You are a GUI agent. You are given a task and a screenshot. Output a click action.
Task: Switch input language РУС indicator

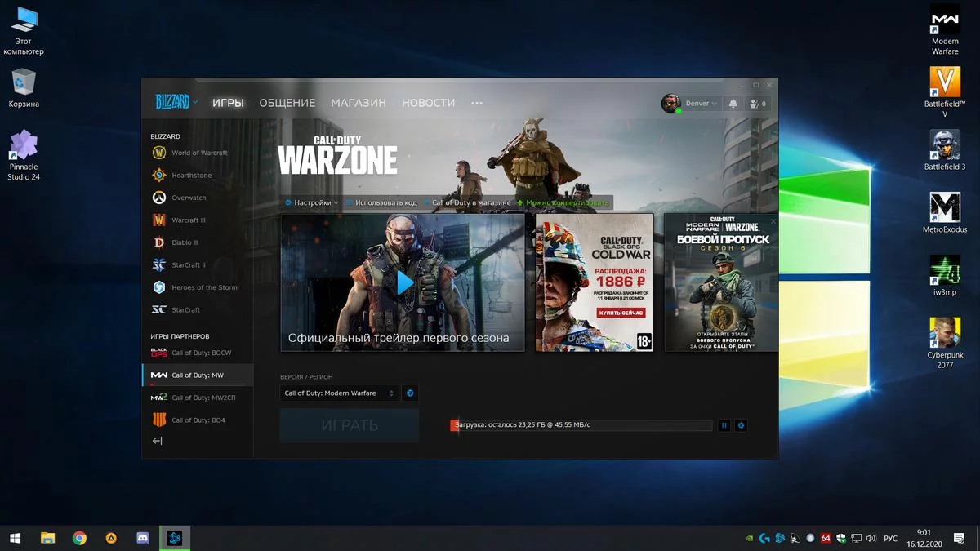[891, 539]
